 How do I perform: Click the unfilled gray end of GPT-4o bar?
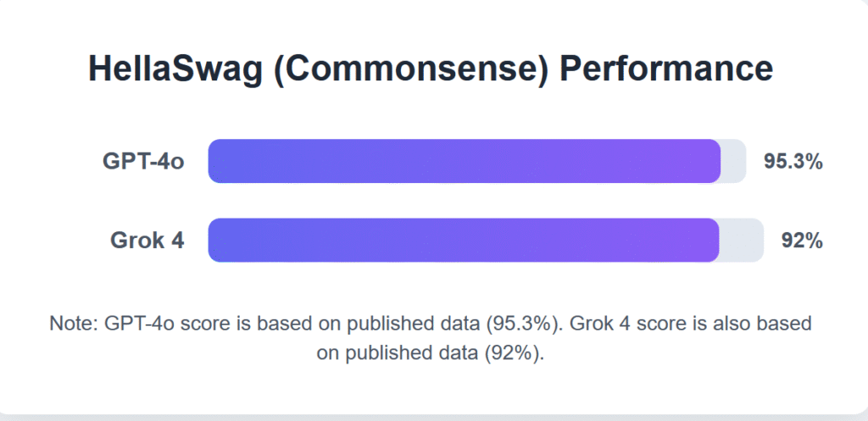point(734,161)
